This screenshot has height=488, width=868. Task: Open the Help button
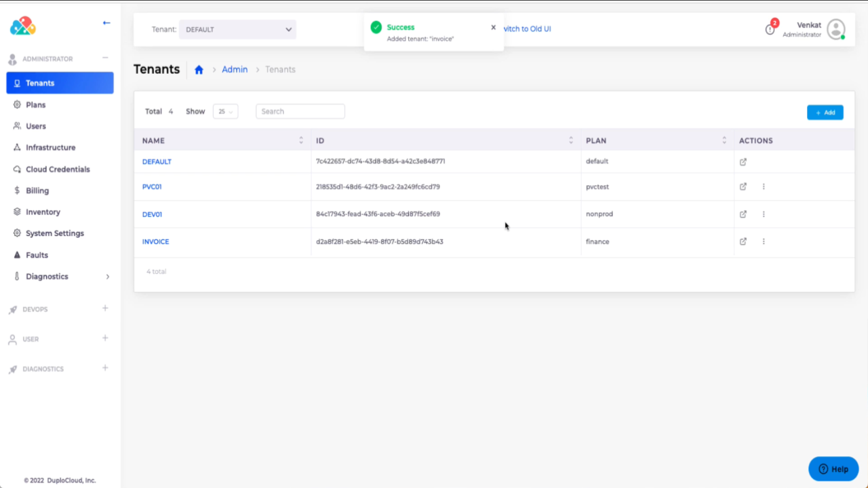833,469
